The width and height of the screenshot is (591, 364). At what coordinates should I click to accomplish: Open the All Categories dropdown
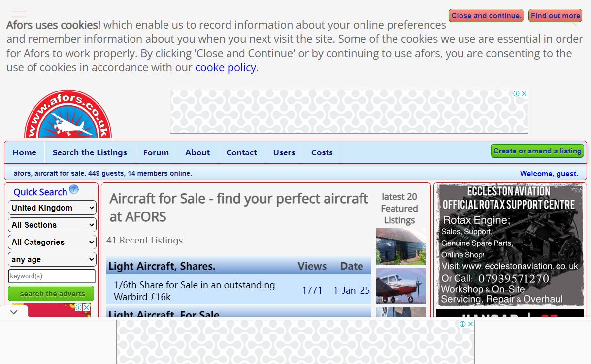coord(52,242)
